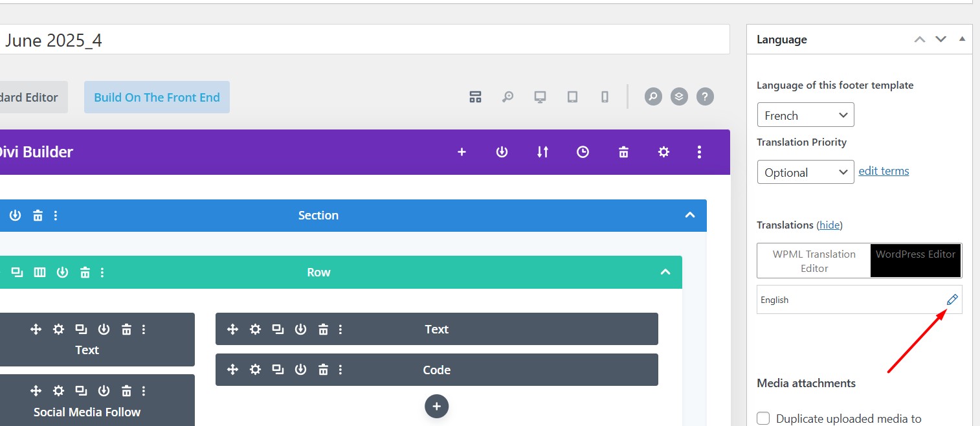Image resolution: width=980 pixels, height=426 pixels.
Task: Toggle Duplicate uploaded media checkbox
Action: coord(764,418)
